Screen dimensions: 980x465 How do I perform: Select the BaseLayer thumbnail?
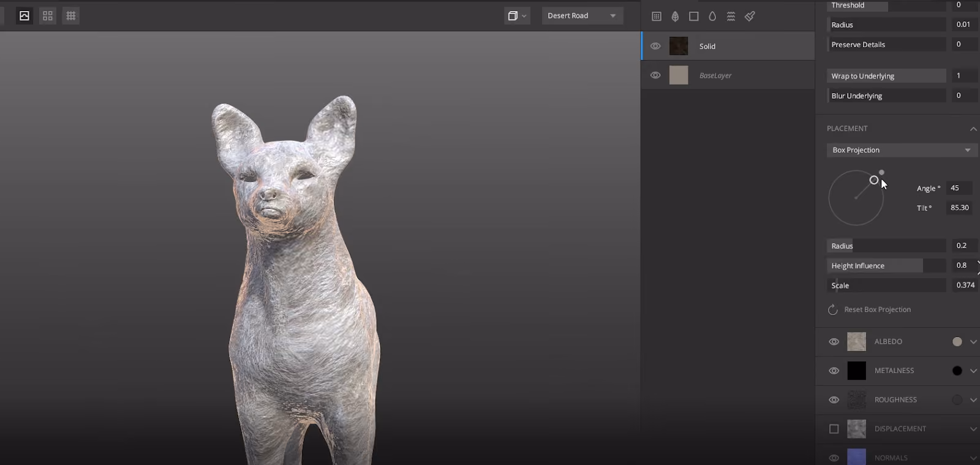pyautogui.click(x=679, y=75)
